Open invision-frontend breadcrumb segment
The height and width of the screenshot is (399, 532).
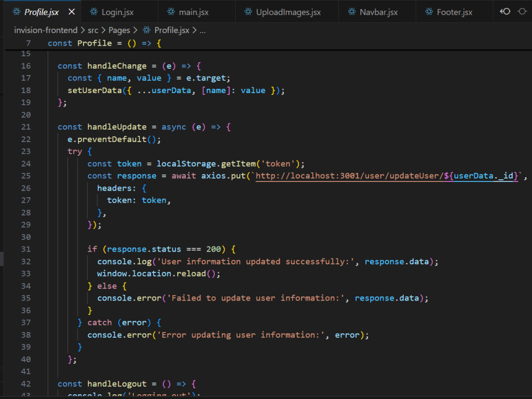click(46, 30)
